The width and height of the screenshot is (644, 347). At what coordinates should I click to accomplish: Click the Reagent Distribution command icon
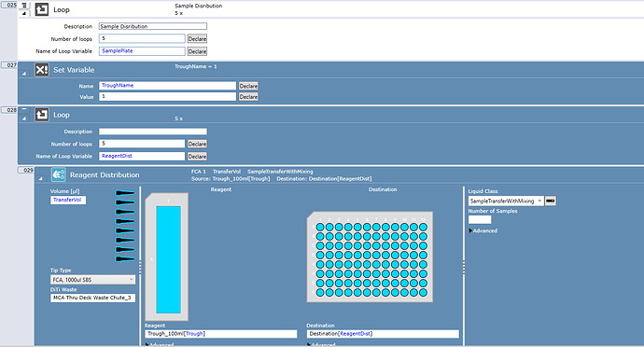(58, 174)
